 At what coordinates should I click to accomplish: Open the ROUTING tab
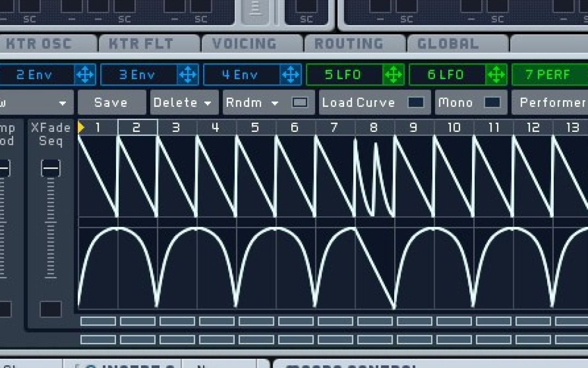click(x=349, y=44)
